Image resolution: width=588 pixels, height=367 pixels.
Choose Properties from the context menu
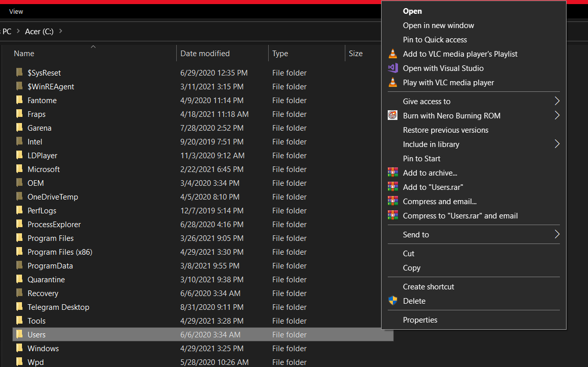[x=420, y=320]
